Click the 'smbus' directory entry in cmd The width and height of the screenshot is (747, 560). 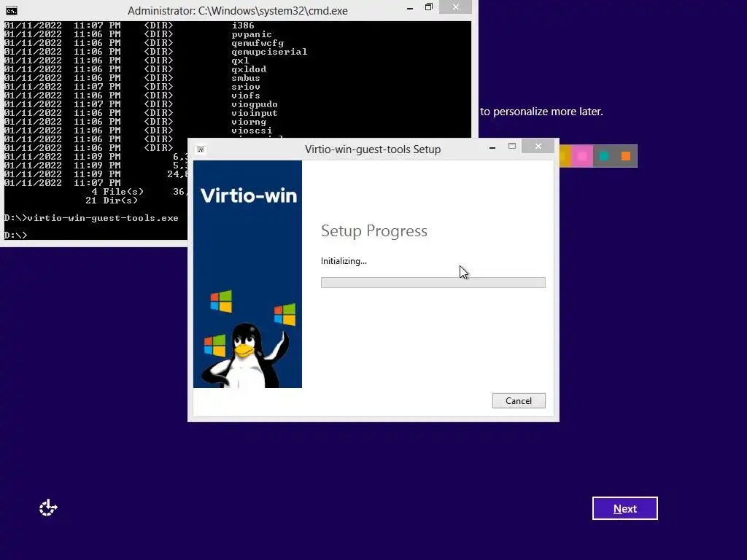pos(246,78)
